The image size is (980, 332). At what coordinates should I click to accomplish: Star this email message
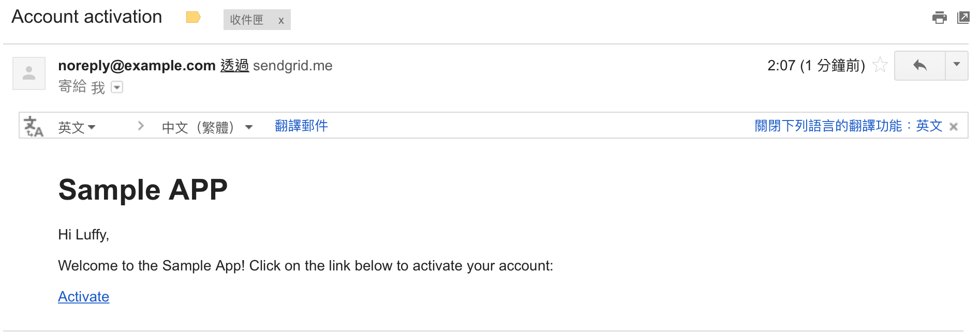coord(880,65)
